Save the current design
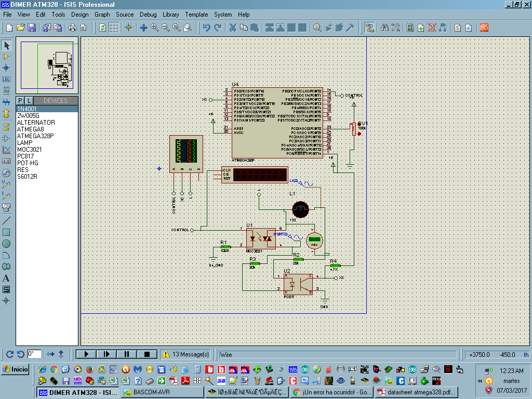The image size is (532, 399). 32,28
